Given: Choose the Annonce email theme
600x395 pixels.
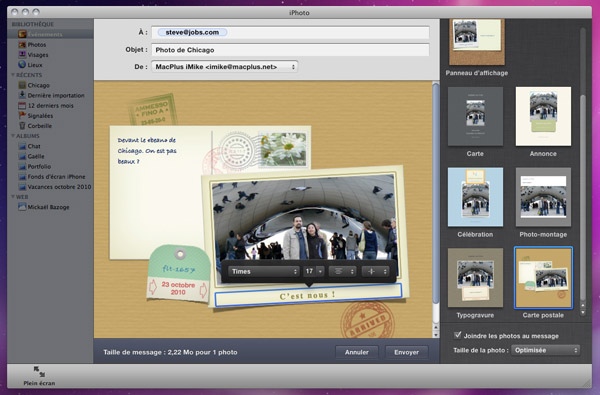Looking at the screenshot, I should point(543,116).
